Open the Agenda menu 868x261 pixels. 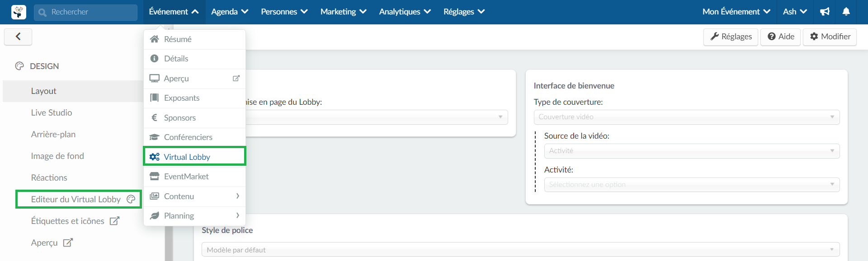coord(230,12)
